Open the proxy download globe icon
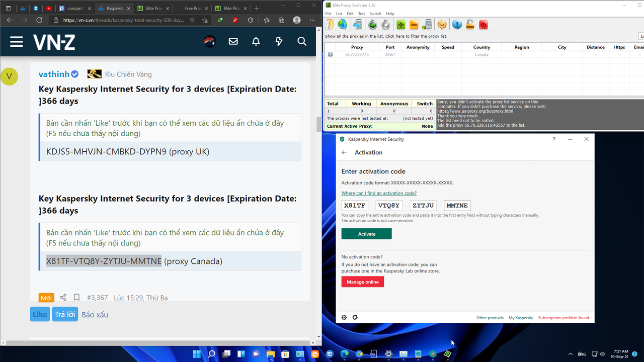644x362 pixels. click(342, 24)
